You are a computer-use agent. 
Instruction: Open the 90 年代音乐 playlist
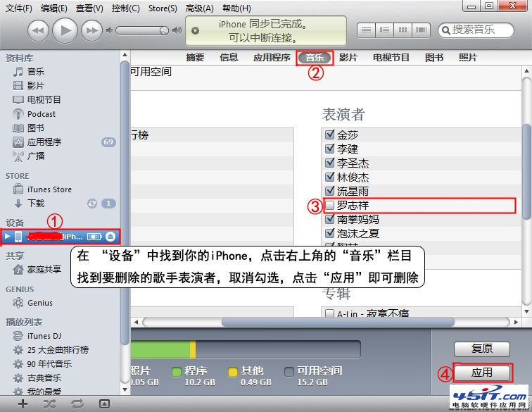point(49,364)
